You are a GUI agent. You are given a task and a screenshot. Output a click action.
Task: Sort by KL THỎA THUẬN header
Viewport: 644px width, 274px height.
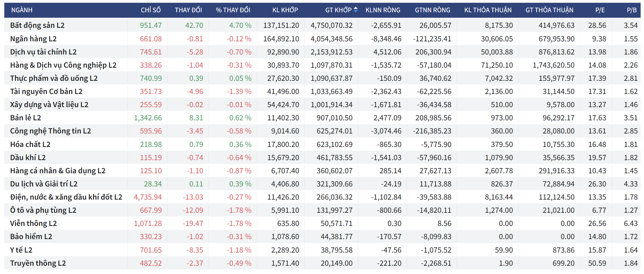[x=488, y=10]
